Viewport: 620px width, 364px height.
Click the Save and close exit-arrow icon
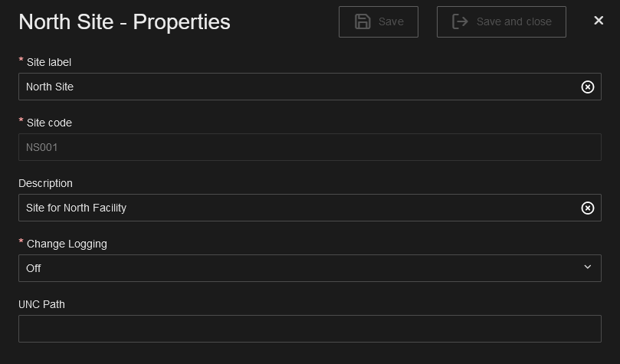pos(460,21)
